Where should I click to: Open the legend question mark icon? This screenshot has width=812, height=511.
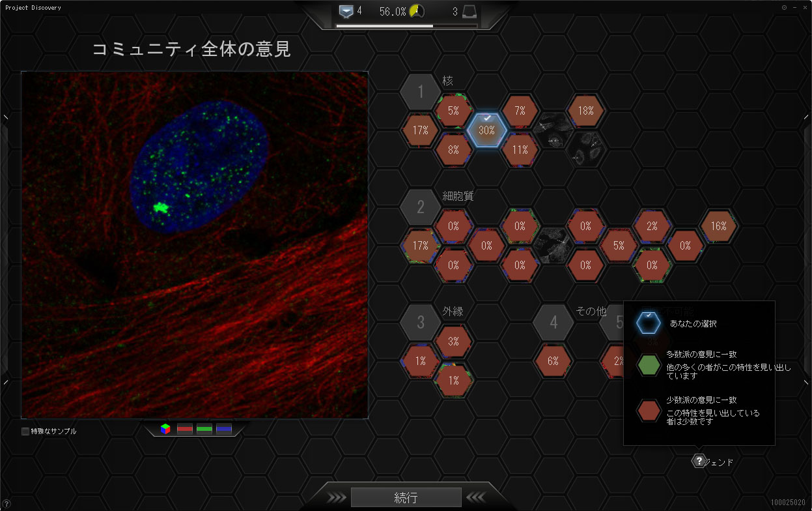[x=699, y=461]
